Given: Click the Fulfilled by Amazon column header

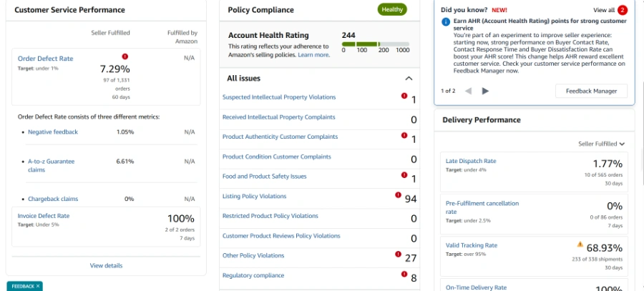Looking at the screenshot, I should [x=182, y=37].
